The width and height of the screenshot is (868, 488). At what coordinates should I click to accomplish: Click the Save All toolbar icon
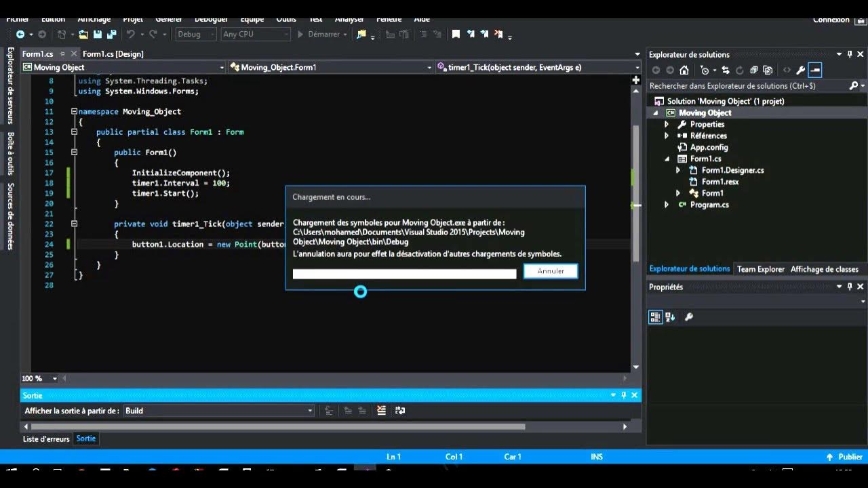tap(112, 34)
